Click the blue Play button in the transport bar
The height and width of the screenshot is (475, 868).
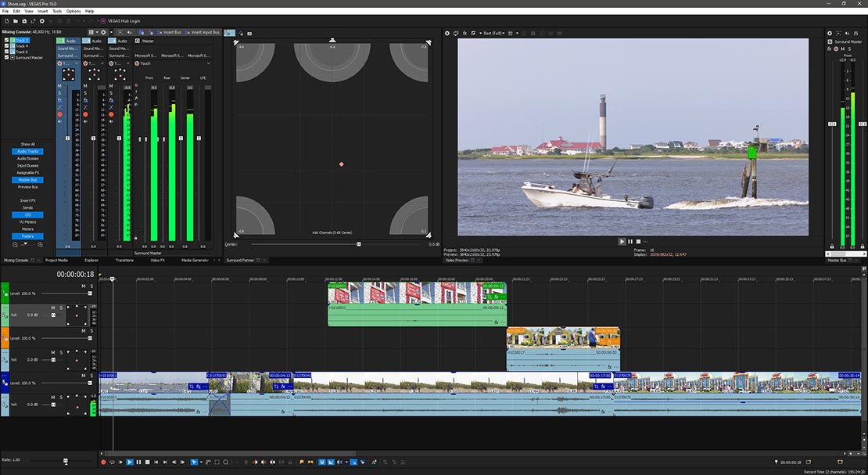pos(130,462)
